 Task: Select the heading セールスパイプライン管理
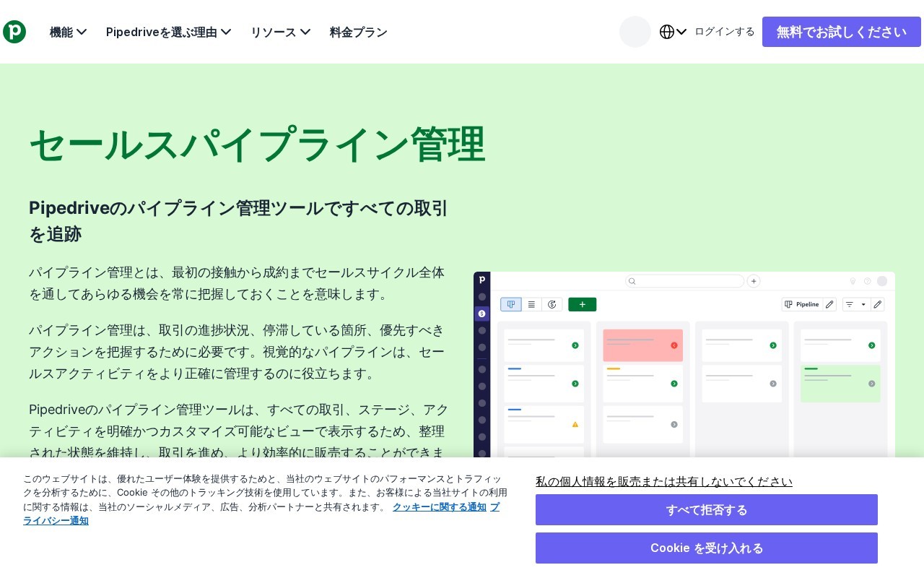pyautogui.click(x=257, y=144)
